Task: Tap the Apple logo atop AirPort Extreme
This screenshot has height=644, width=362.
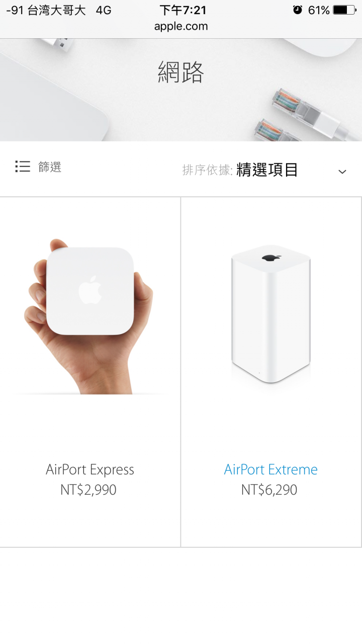Action: (x=270, y=258)
